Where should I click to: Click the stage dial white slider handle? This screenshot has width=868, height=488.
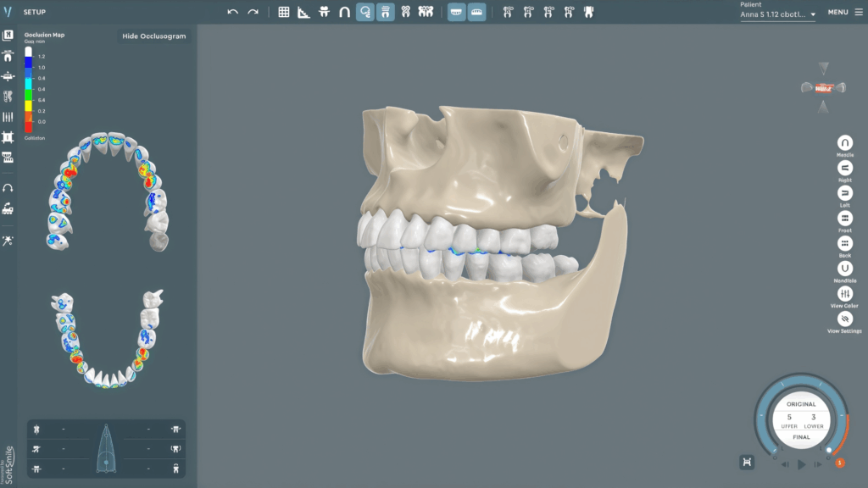[x=829, y=451]
